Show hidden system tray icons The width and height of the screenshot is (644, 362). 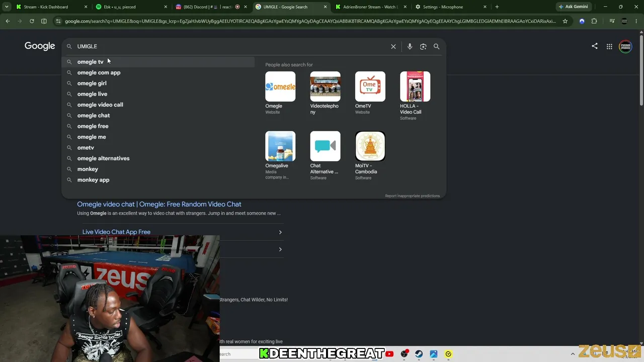pyautogui.click(x=573, y=354)
